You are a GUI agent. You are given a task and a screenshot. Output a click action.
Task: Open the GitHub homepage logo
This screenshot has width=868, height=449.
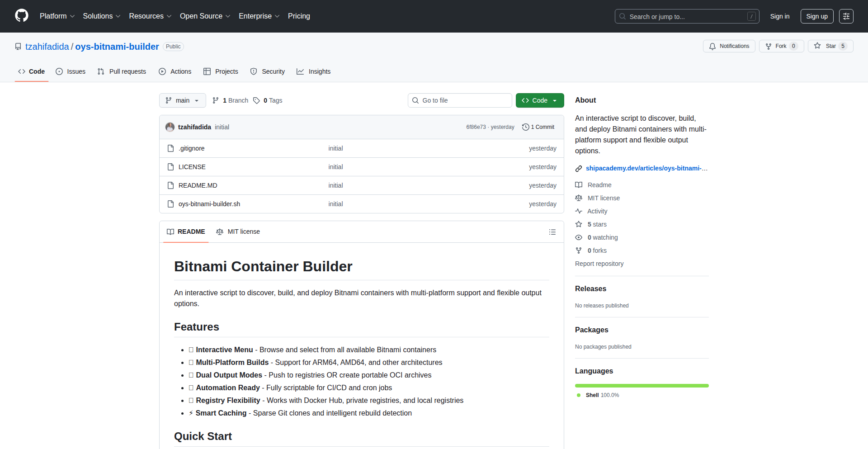click(x=22, y=16)
